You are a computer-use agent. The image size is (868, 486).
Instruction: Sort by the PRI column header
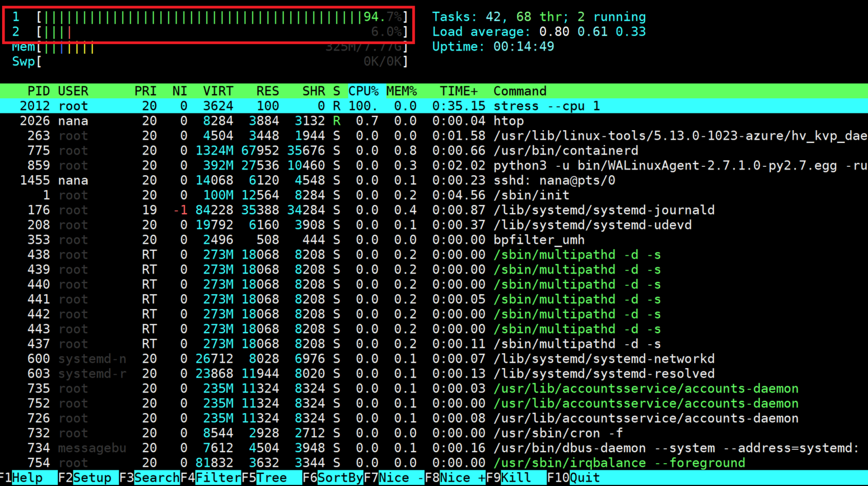pos(145,91)
